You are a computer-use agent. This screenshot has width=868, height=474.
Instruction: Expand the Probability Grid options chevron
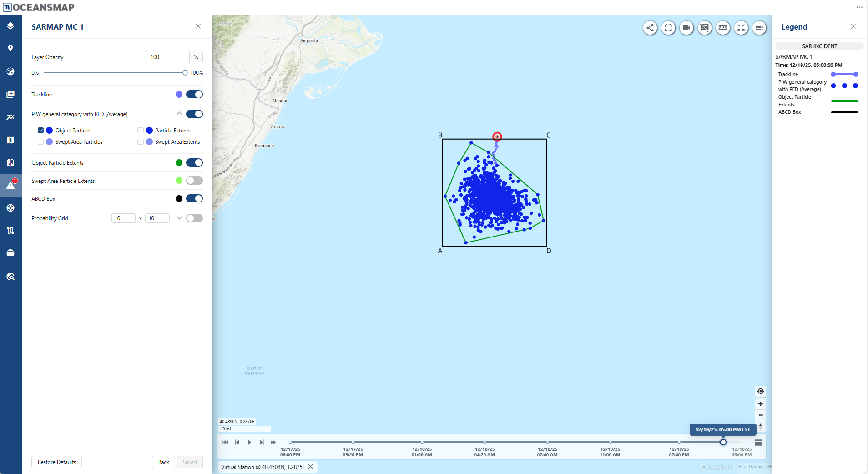[x=179, y=218]
